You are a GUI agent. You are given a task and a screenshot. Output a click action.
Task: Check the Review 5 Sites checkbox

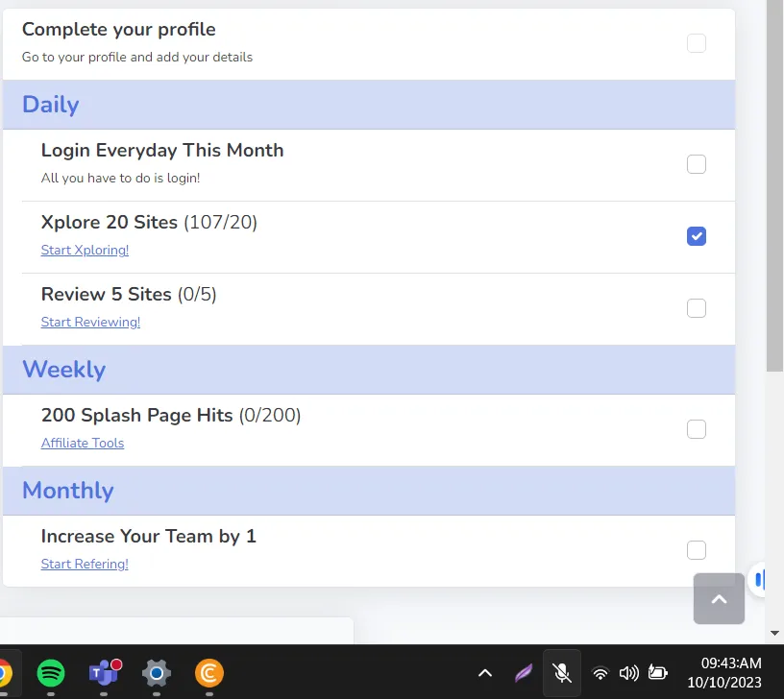696,308
